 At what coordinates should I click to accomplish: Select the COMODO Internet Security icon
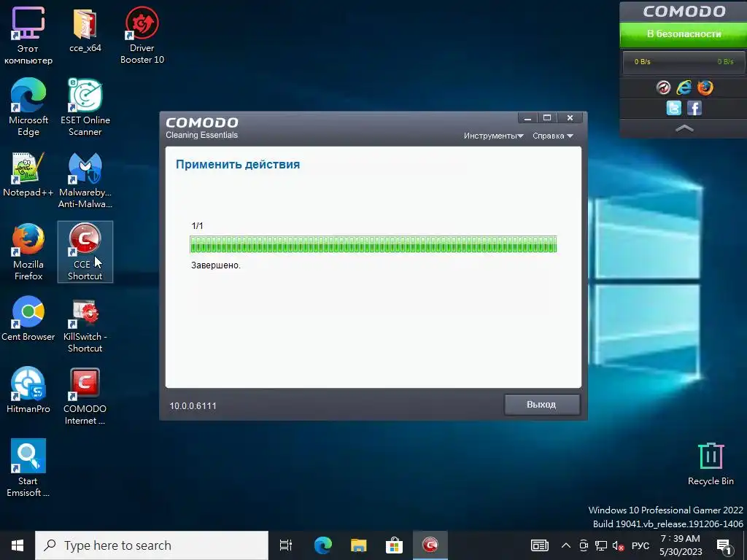coord(85,396)
